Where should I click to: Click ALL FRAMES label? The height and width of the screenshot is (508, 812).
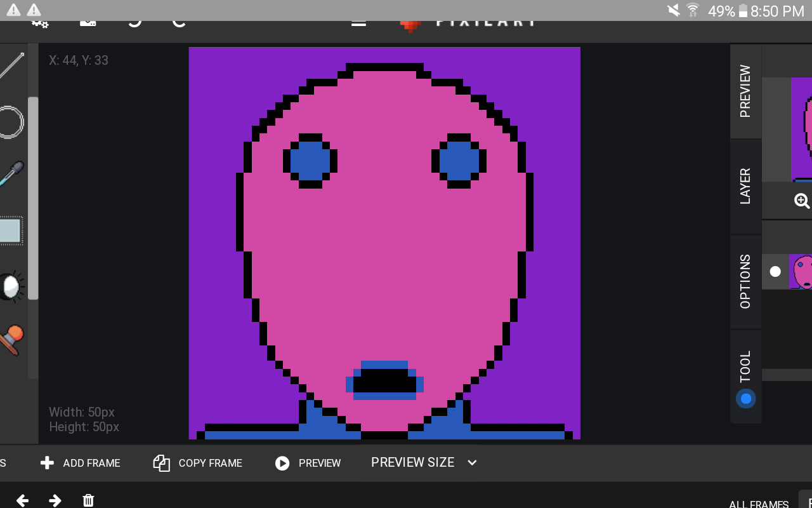[x=759, y=504]
